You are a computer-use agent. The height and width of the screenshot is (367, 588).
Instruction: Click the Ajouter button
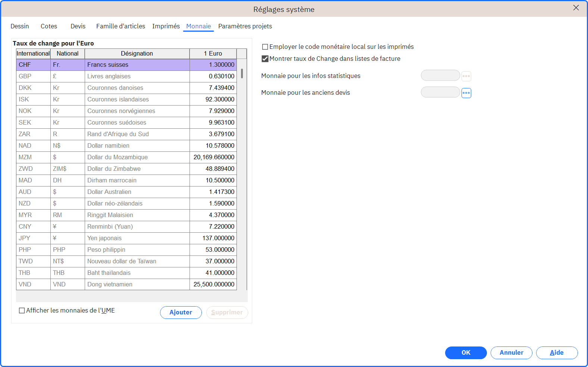point(181,313)
